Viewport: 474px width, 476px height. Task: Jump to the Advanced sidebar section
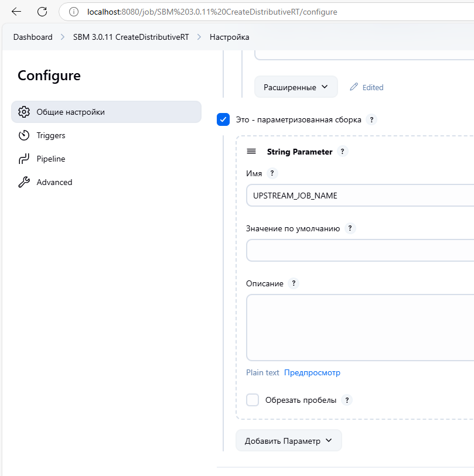coord(54,182)
